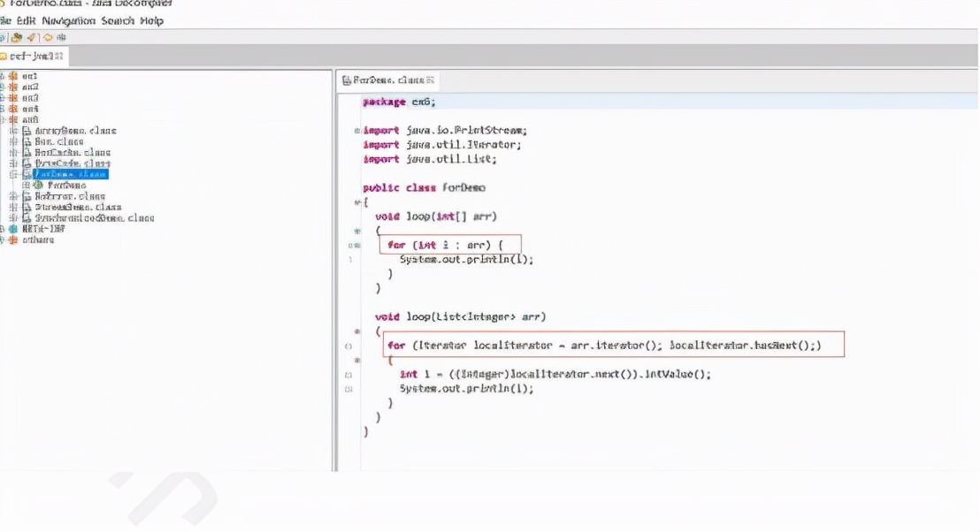The image size is (980, 532).
Task: Click the Open Type toolbar icon
Action: coord(17,38)
